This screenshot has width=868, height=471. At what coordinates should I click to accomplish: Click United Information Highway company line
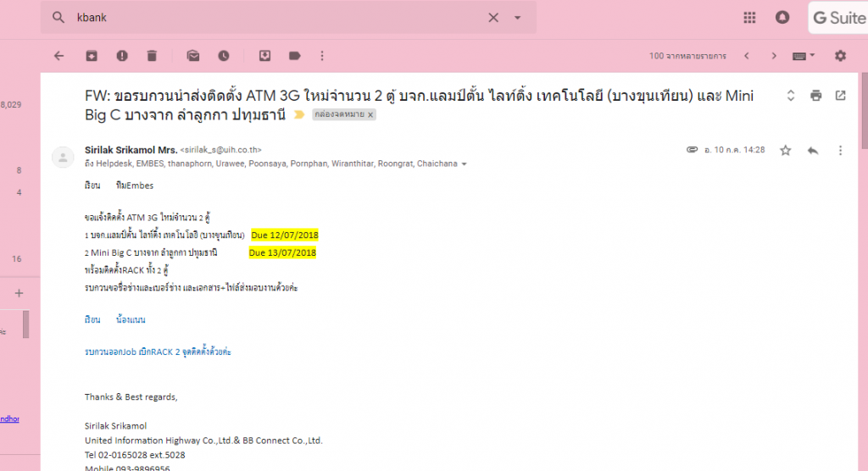[203, 441]
